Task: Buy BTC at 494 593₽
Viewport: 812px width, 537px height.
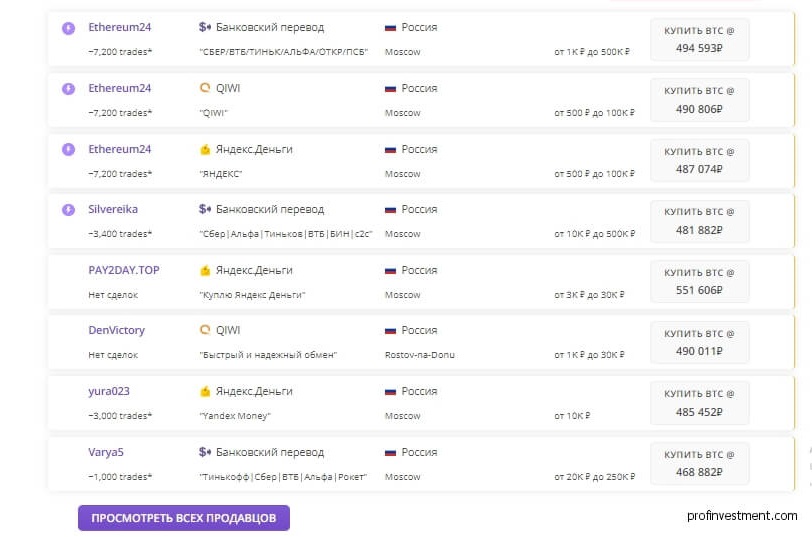Action: (699, 39)
